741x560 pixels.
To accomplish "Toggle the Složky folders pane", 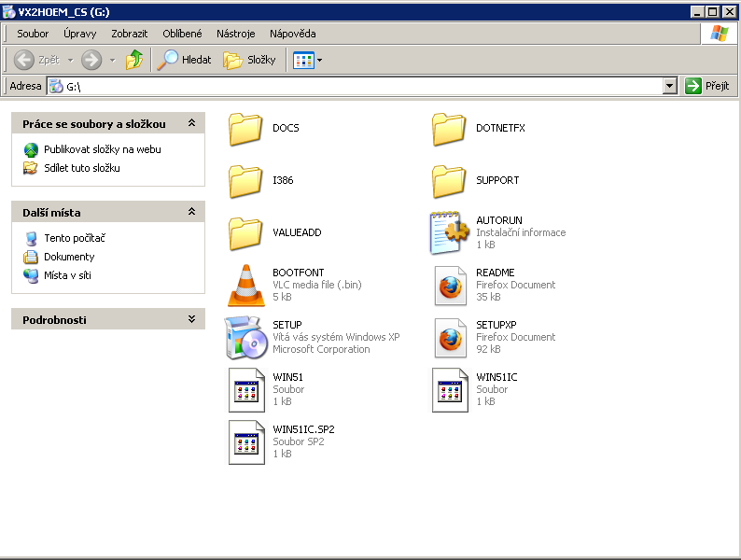I will click(x=250, y=60).
